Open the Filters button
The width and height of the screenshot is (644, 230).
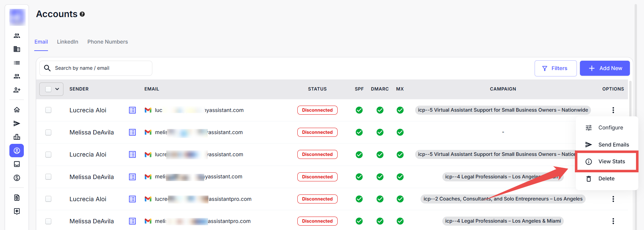[x=555, y=68]
